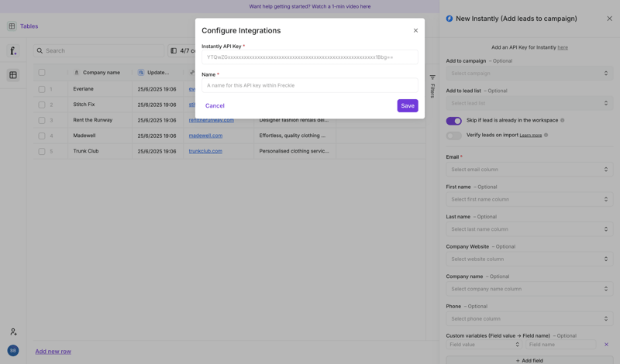Click the invite user icon in sidebar
The height and width of the screenshot is (364, 620).
(13, 331)
